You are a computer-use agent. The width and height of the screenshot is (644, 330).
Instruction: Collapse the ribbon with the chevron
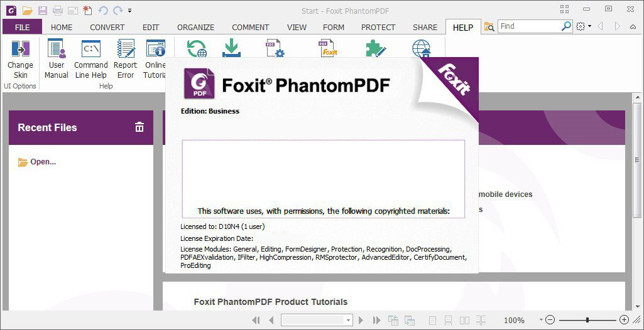point(633,27)
